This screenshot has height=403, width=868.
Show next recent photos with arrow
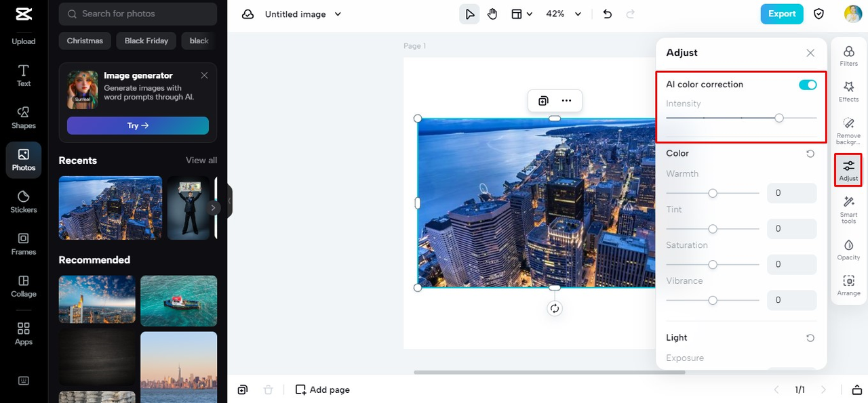point(214,208)
